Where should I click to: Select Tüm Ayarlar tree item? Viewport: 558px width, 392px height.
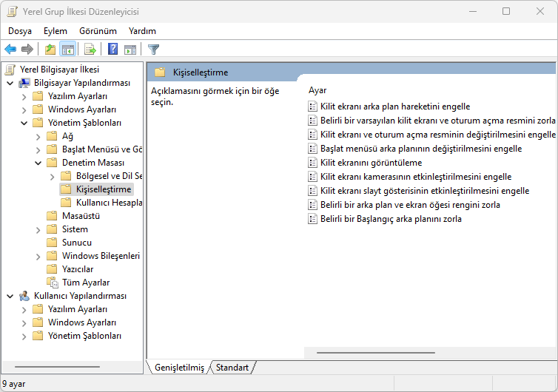(x=86, y=283)
